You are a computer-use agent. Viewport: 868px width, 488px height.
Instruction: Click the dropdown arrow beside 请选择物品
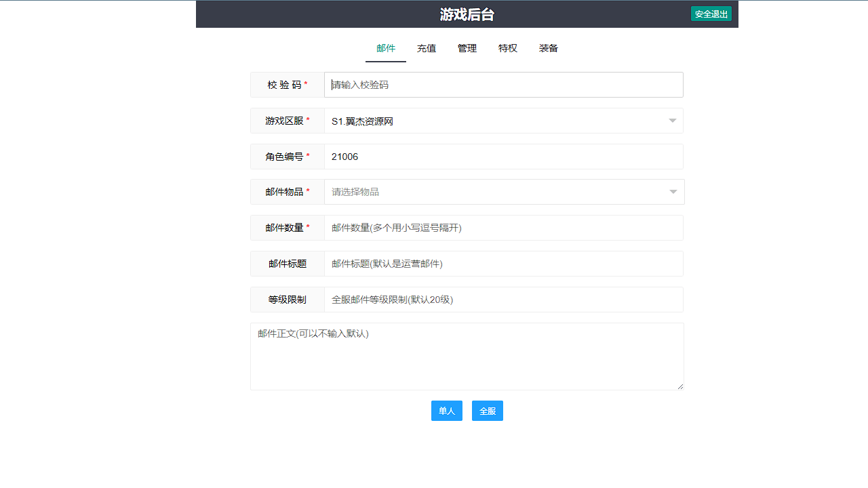click(x=672, y=192)
